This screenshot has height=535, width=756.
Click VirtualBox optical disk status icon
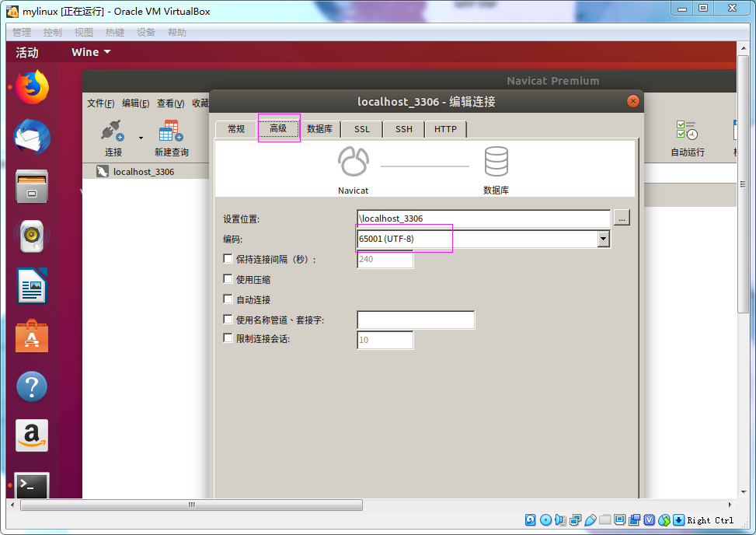(545, 519)
